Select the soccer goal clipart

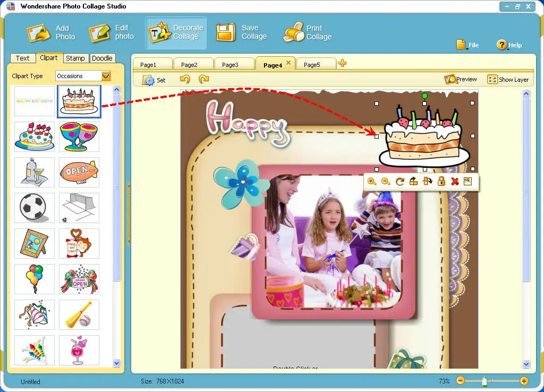79,208
